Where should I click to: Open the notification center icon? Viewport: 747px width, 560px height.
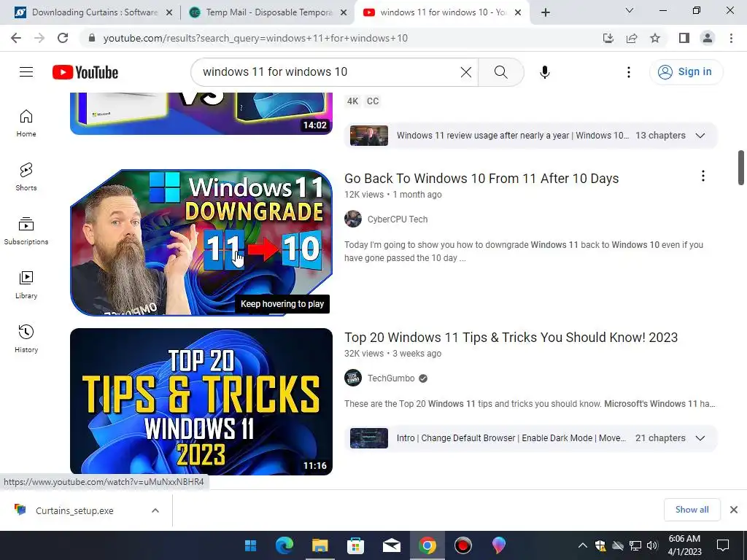tap(723, 545)
